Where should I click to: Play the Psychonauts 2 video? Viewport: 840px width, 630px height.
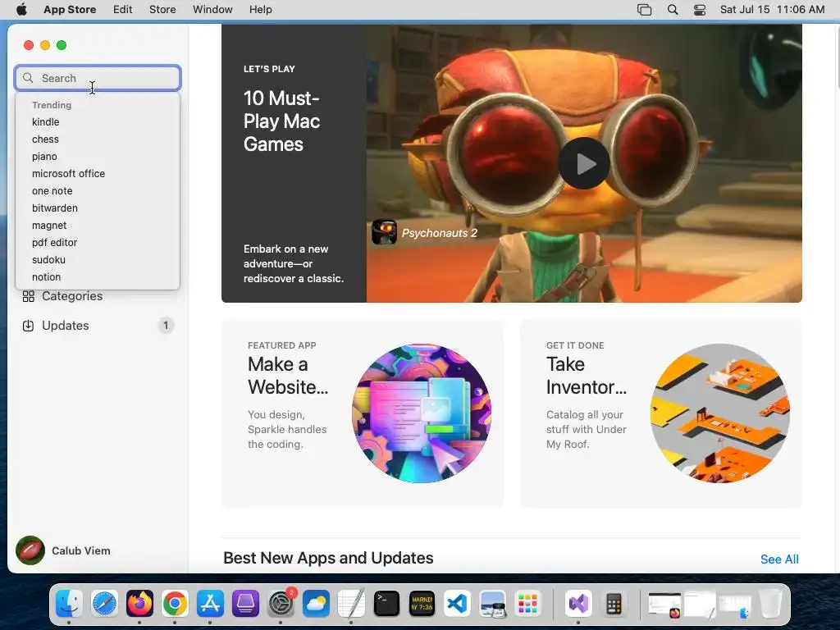pos(584,163)
